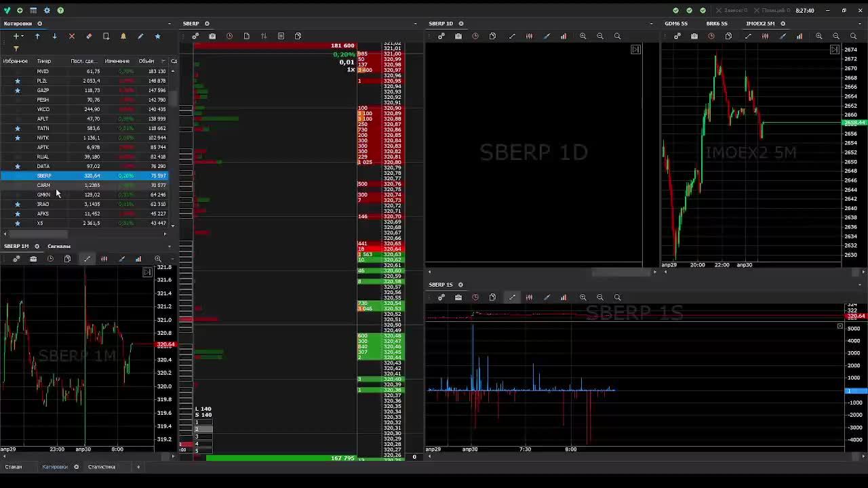Toggle favorite star for GAZP row
Image resolution: width=868 pixels, height=488 pixels.
[x=18, y=90]
